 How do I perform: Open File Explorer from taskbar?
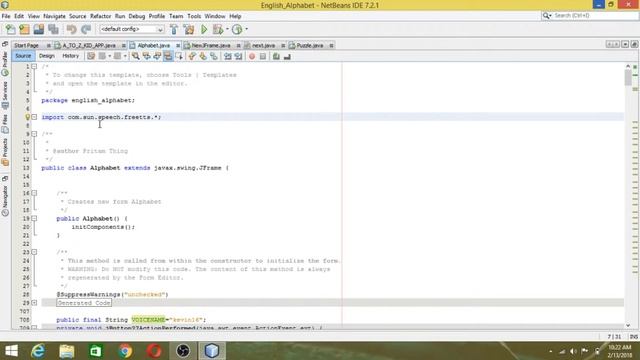click(67, 351)
